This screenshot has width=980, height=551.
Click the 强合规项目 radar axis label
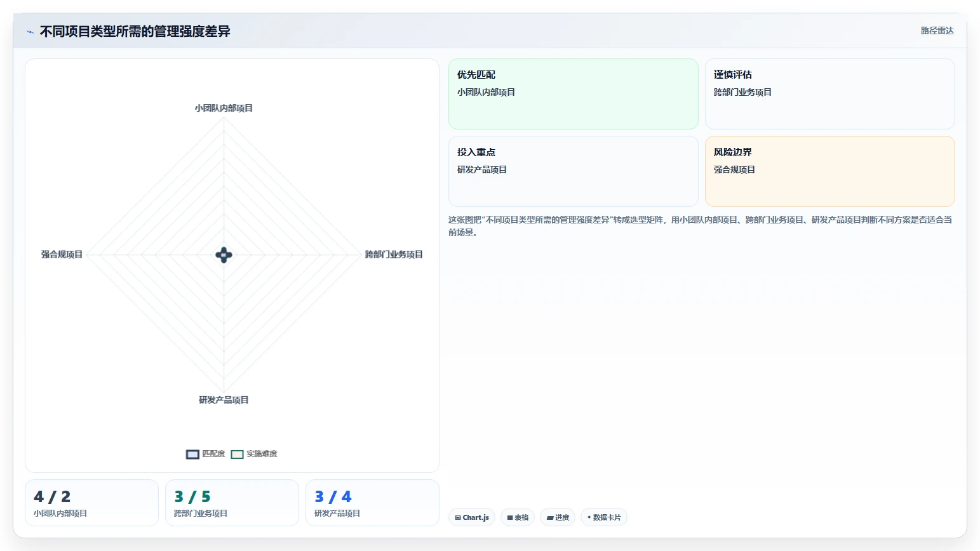[x=62, y=255]
